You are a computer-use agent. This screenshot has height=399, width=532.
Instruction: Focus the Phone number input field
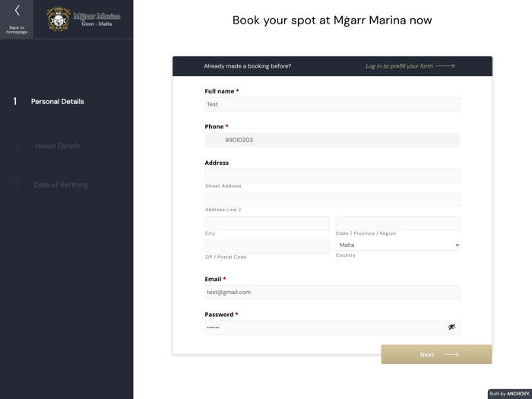[x=332, y=140]
